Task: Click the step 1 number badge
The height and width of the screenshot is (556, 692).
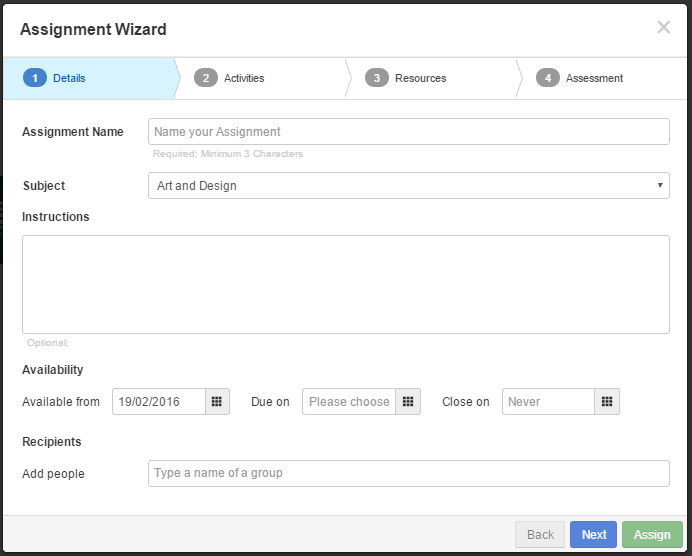Action: pyautogui.click(x=35, y=78)
